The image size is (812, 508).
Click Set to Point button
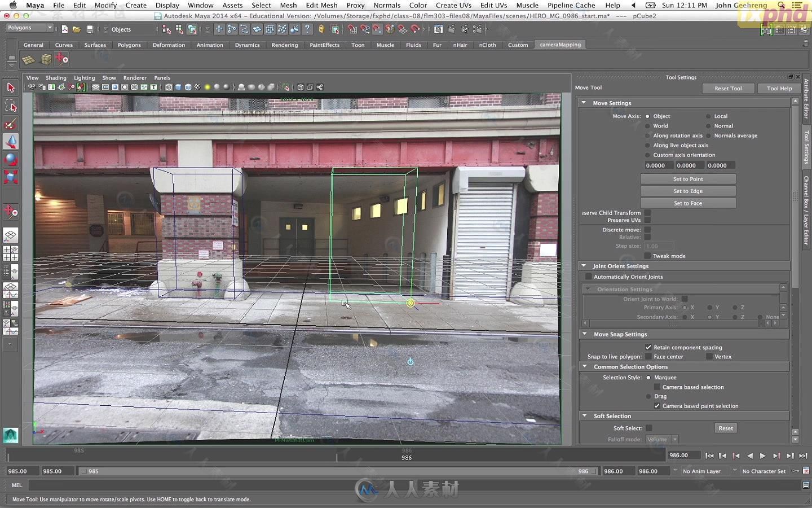pyautogui.click(x=688, y=179)
